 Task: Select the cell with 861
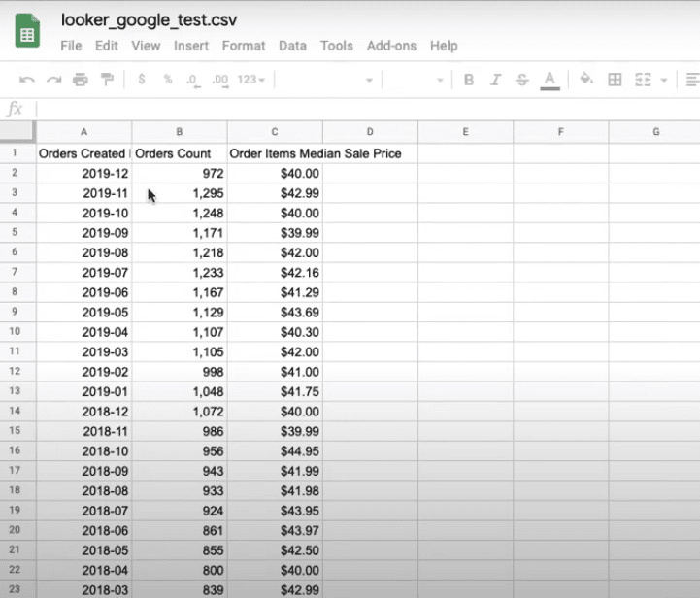(x=180, y=530)
